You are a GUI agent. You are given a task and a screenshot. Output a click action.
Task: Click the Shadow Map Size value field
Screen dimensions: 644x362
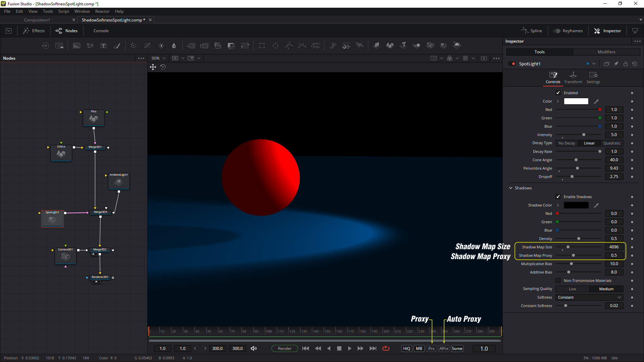pyautogui.click(x=614, y=247)
